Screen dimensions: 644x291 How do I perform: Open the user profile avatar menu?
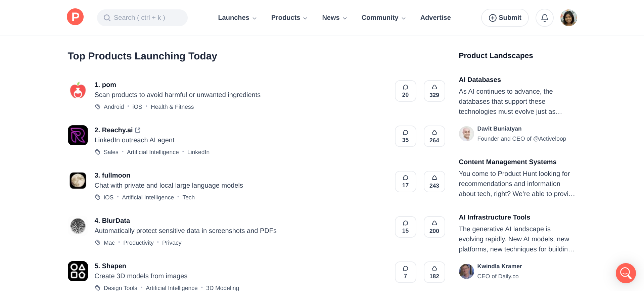click(x=568, y=18)
